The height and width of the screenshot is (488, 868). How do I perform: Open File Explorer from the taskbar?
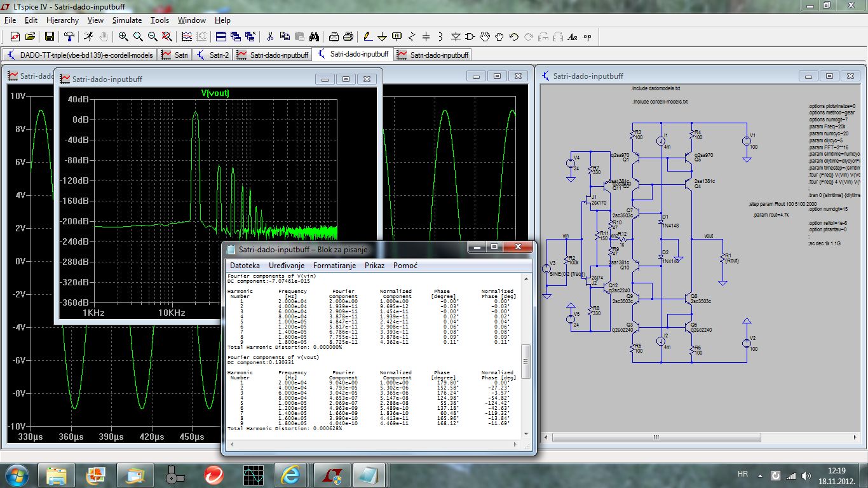[57, 475]
